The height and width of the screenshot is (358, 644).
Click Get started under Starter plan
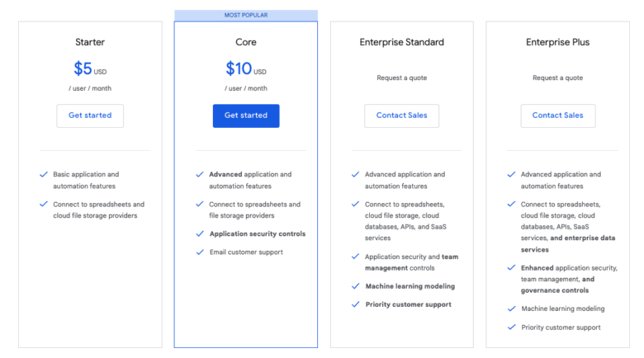(x=90, y=115)
